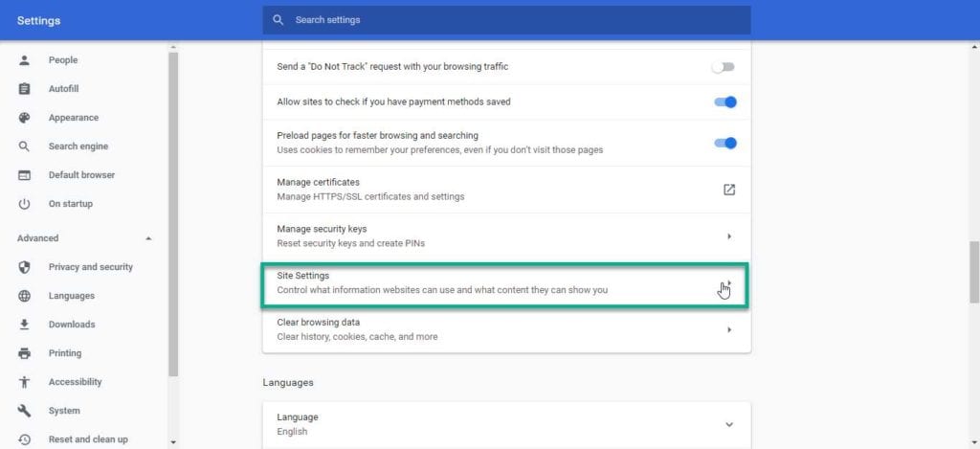Click the Printing printer icon
The width and height of the screenshot is (980, 449).
(x=24, y=353)
